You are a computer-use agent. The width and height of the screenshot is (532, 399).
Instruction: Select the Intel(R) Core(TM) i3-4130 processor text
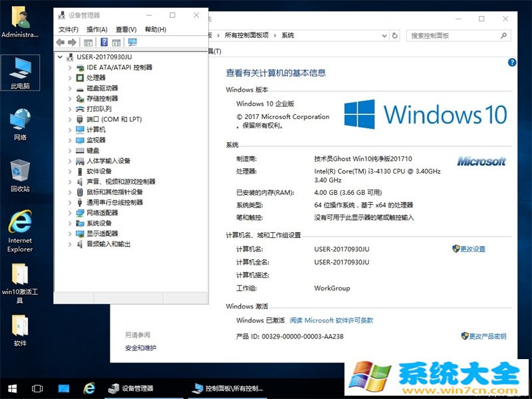tap(377, 176)
